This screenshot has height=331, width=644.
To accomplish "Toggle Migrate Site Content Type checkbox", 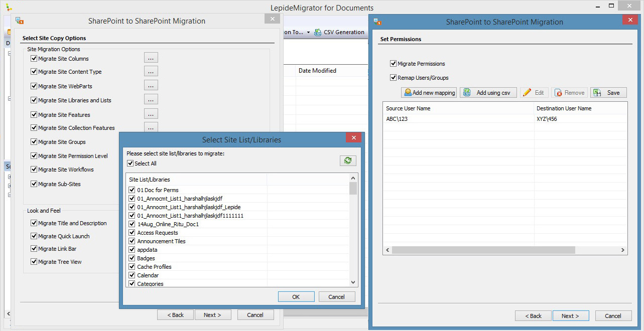I will tap(34, 72).
